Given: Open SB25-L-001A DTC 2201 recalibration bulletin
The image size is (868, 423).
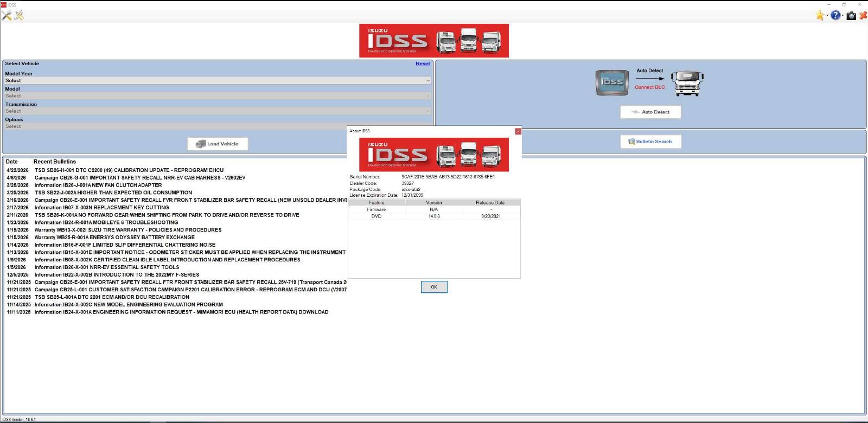Looking at the screenshot, I should pos(112,297).
